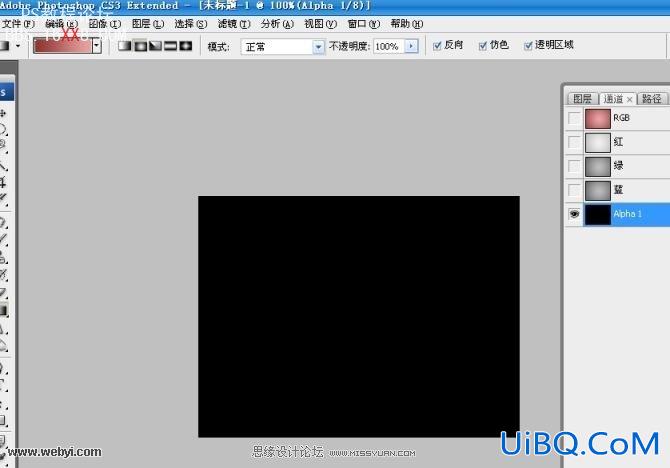Select the Alpha 1 channel thumbnail

coord(597,214)
